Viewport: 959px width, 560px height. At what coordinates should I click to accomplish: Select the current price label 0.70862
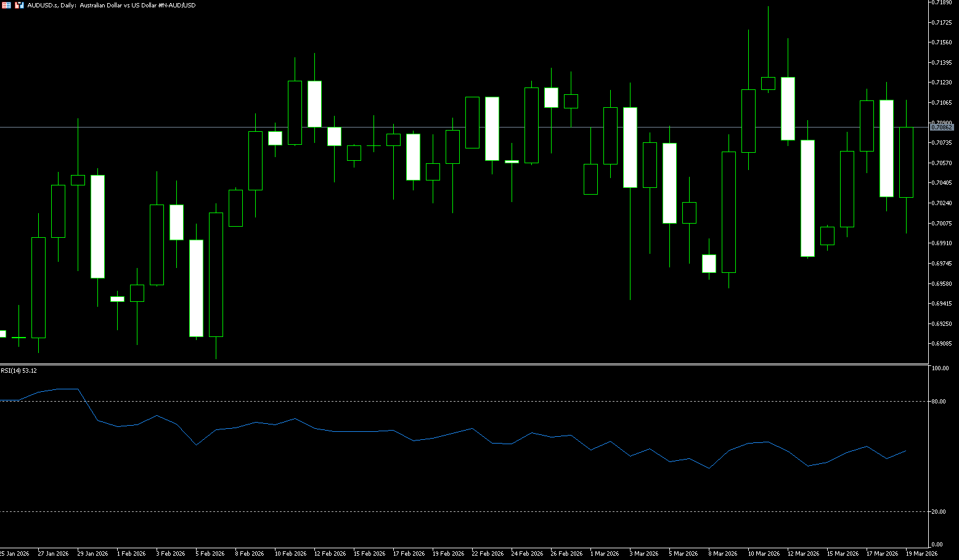coord(942,128)
